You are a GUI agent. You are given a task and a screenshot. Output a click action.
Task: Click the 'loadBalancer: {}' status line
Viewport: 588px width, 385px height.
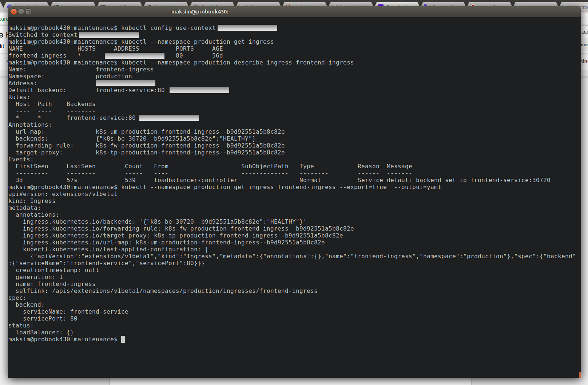click(44, 333)
